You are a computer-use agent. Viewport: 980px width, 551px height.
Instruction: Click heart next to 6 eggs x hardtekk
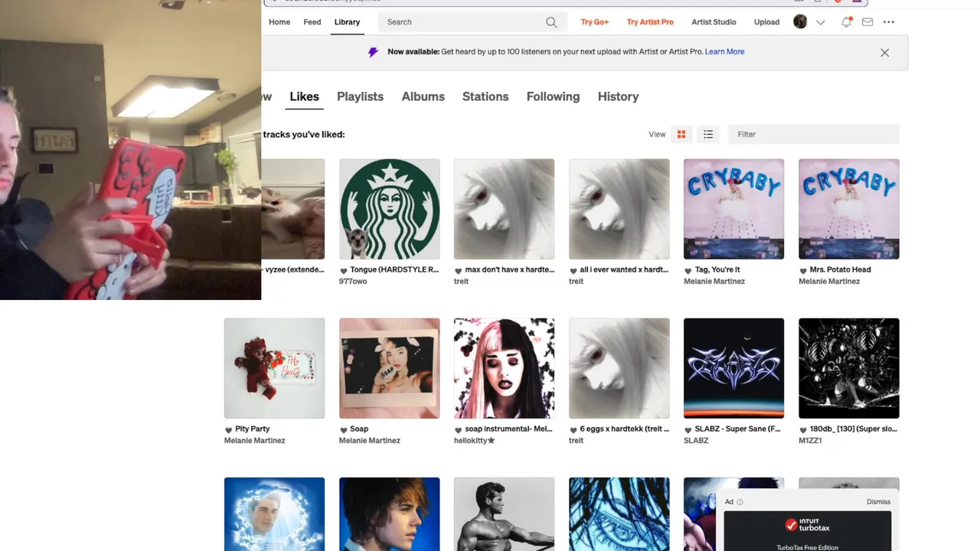point(573,430)
